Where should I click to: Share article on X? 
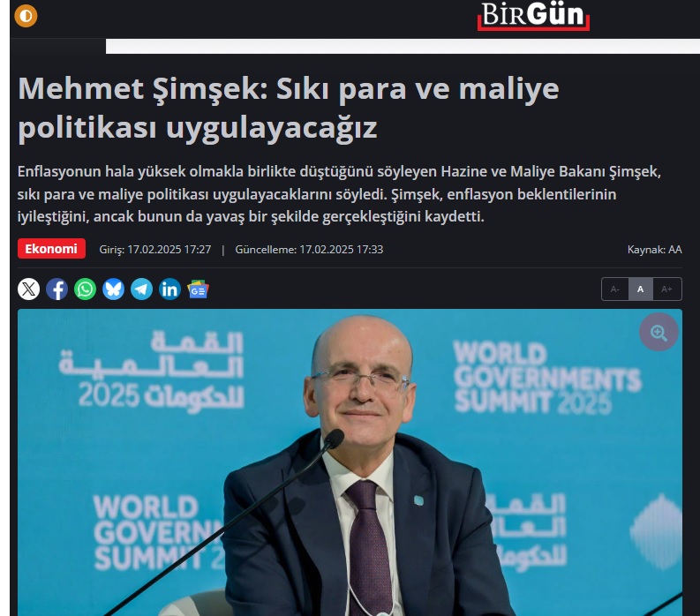click(x=28, y=289)
